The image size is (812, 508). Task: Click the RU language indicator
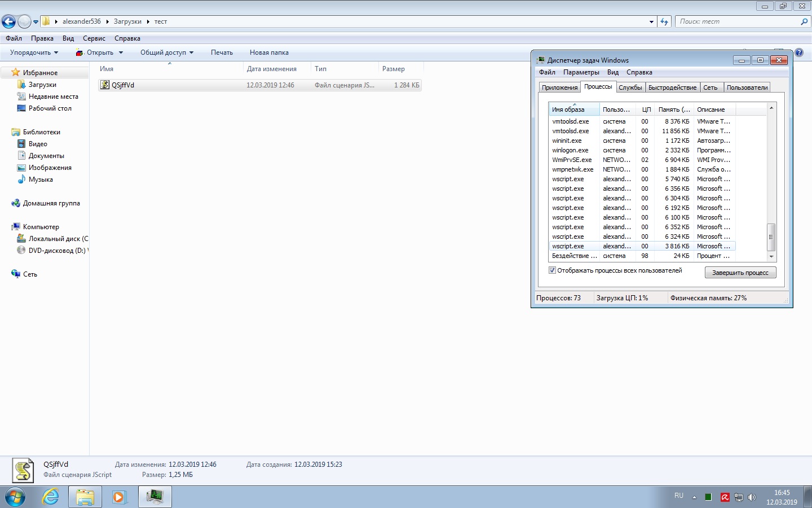click(x=679, y=496)
